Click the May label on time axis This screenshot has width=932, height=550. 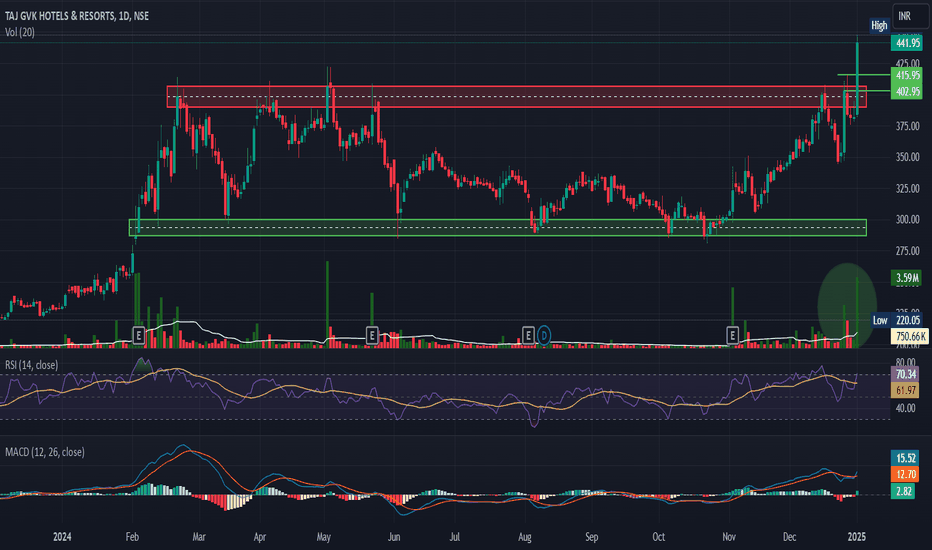[x=323, y=537]
